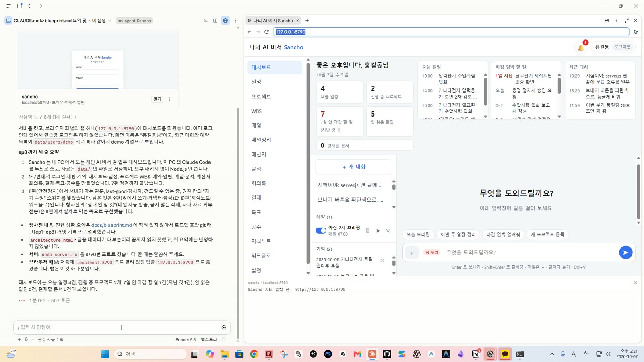The width and height of the screenshot is (644, 362).
Task: Click the 열기 button on the sancho card
Action: click(157, 99)
